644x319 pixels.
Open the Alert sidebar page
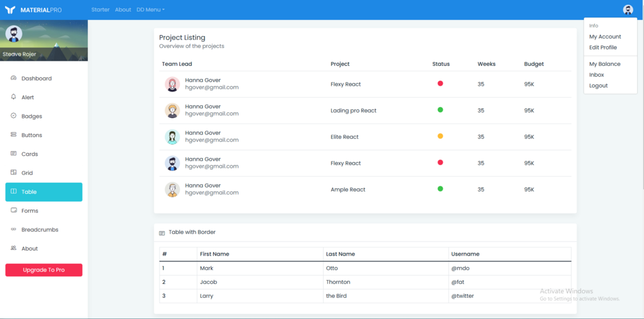click(x=44, y=97)
